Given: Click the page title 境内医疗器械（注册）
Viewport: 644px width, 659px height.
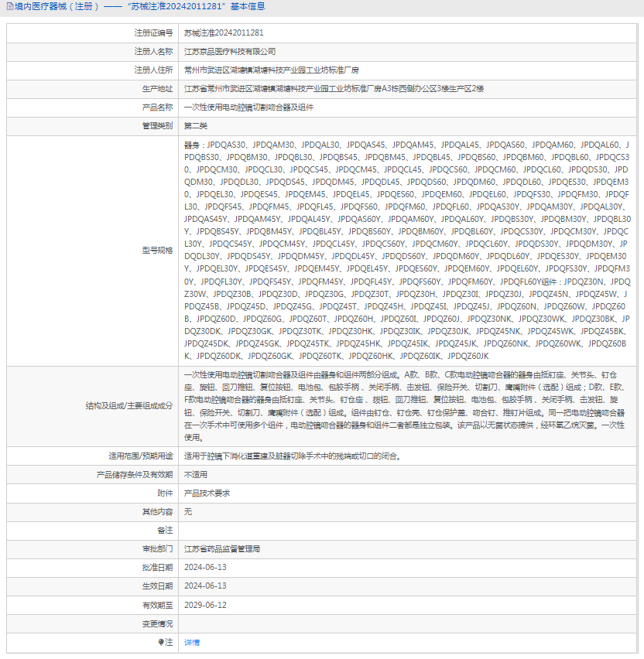Looking at the screenshot, I should pos(57,7).
